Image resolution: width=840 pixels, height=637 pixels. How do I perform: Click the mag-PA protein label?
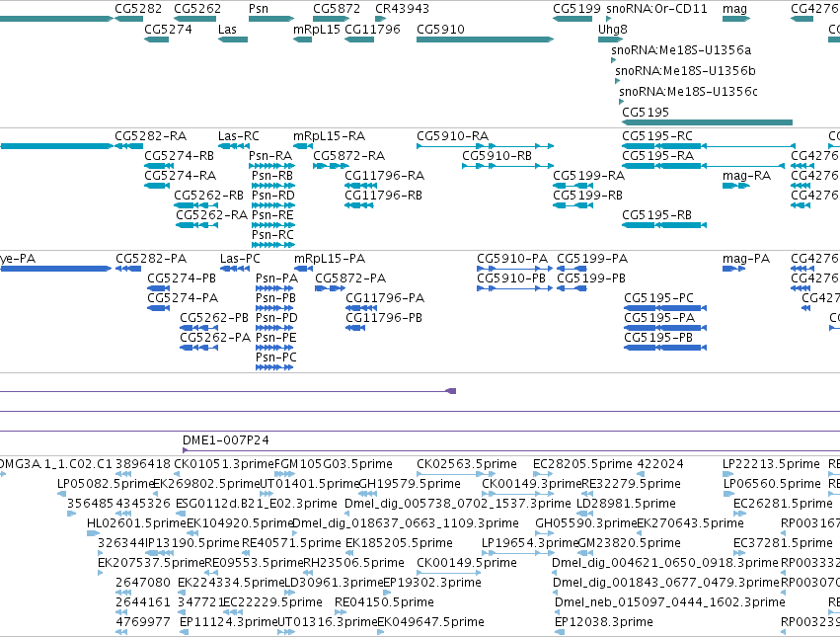745,259
